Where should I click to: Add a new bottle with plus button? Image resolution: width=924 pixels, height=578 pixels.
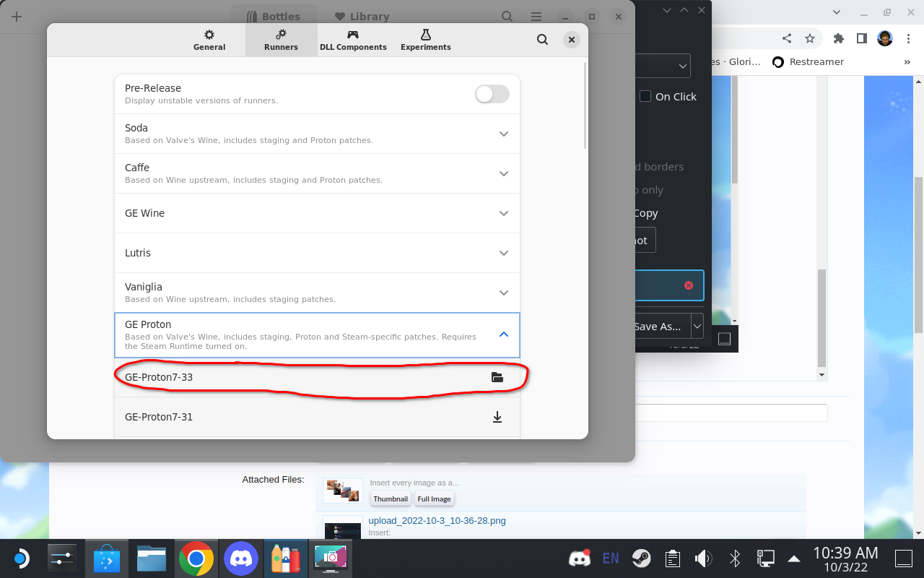click(17, 17)
